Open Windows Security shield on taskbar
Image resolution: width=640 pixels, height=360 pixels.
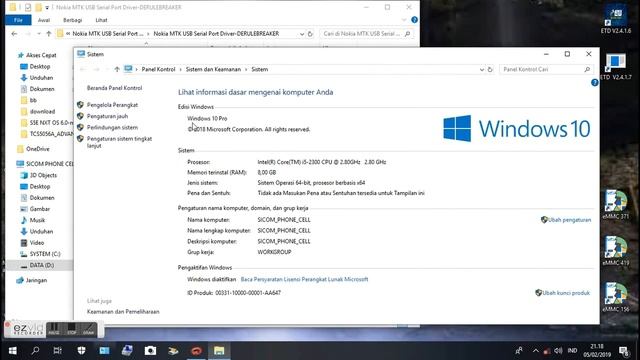tap(81, 351)
